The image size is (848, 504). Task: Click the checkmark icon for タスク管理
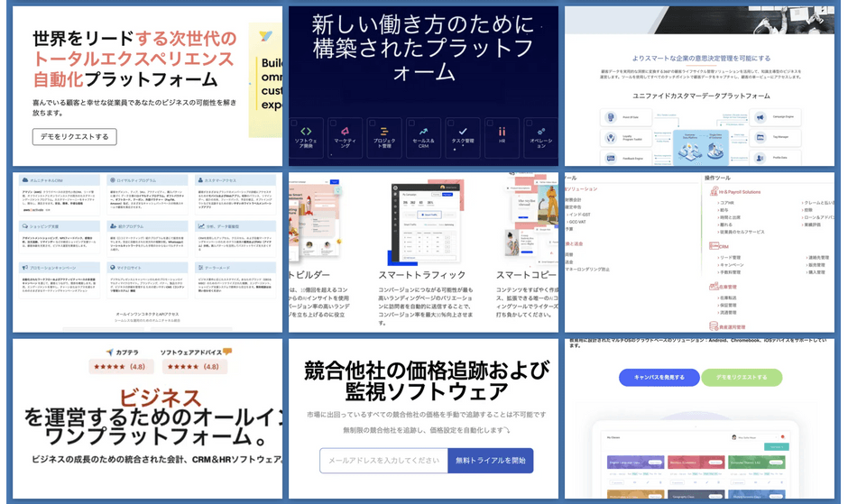tap(463, 131)
